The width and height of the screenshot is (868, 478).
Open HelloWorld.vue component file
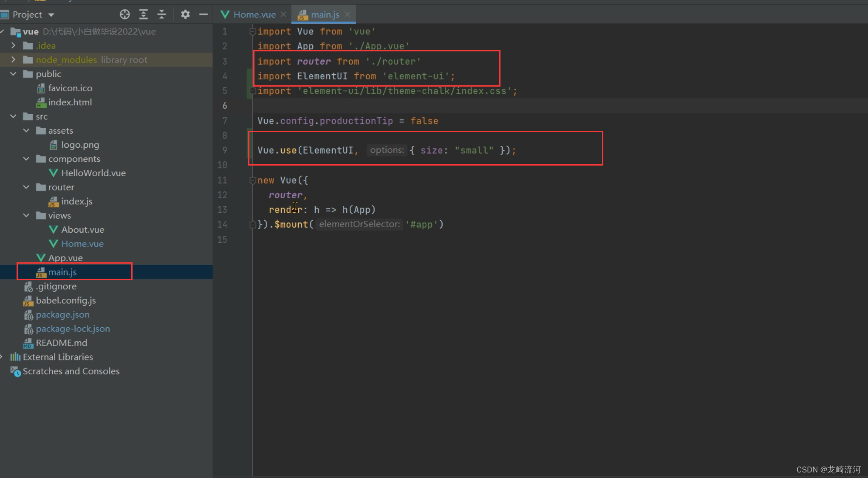click(x=93, y=173)
